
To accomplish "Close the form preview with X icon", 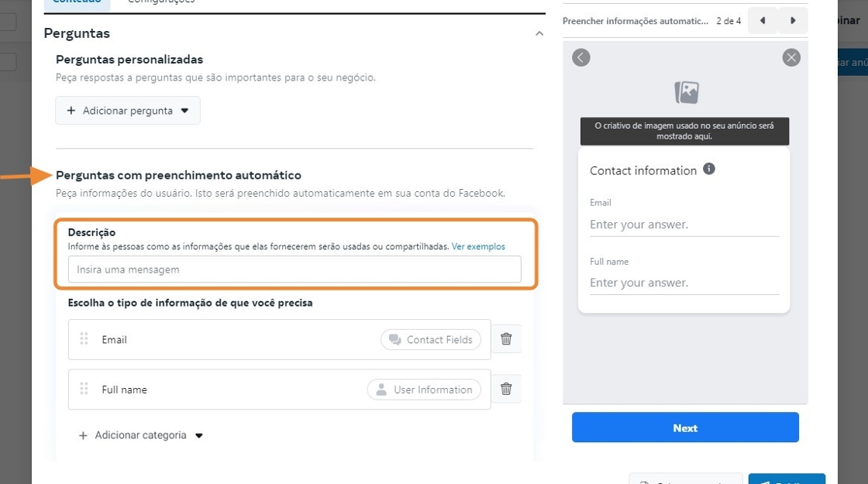I will tap(790, 57).
